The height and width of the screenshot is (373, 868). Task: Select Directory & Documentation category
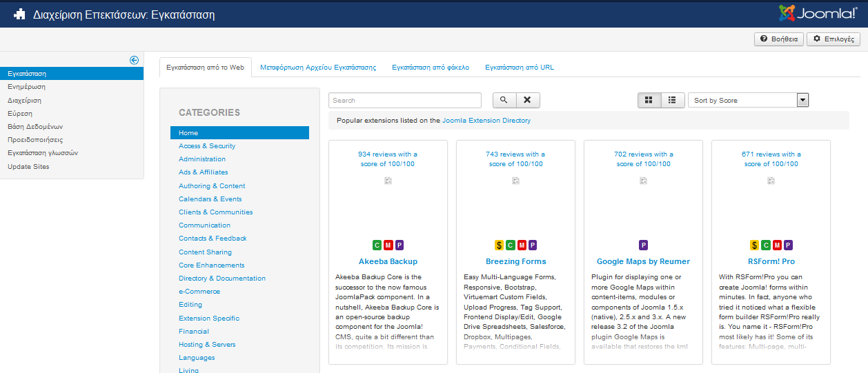[222, 279]
